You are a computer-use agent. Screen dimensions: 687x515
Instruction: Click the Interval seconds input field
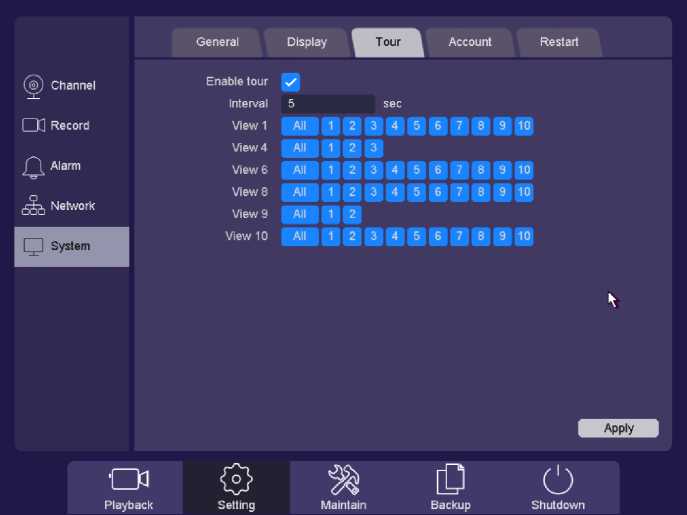tap(328, 104)
